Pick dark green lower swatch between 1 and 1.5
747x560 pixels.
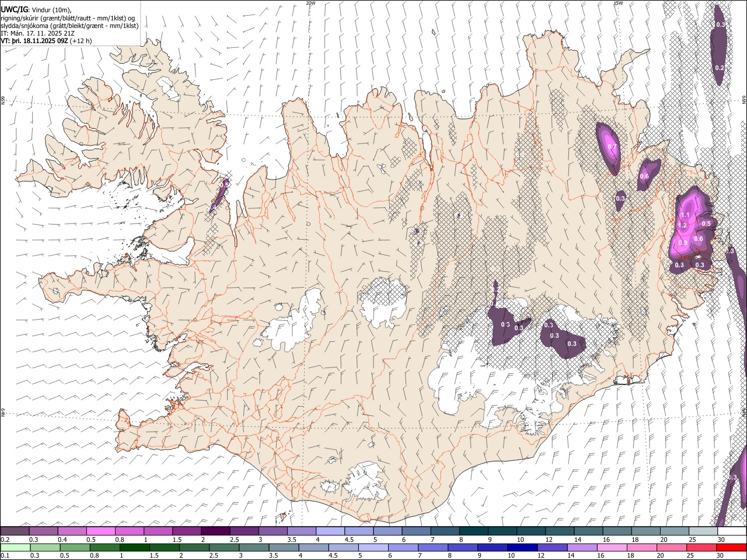135,547
